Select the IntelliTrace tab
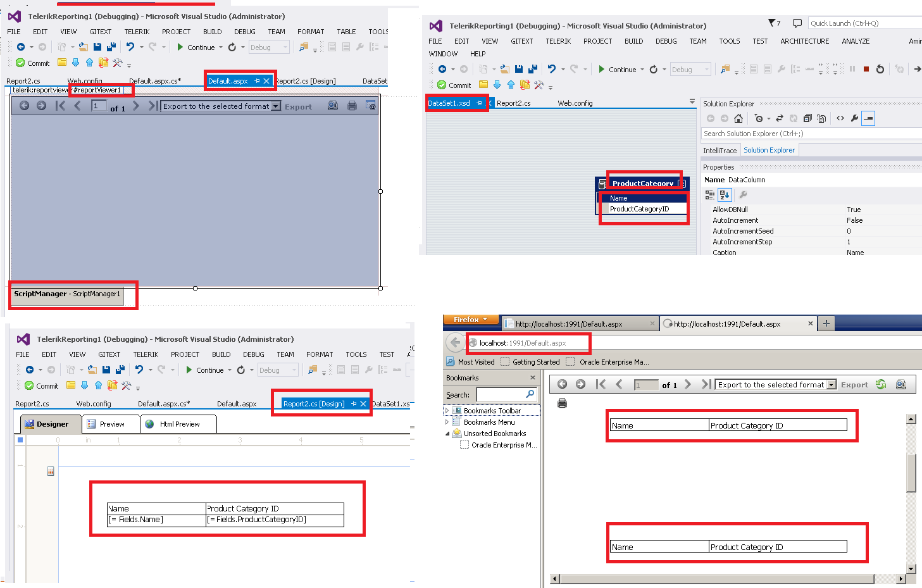Screen dimensions: 922x588 click(720, 151)
